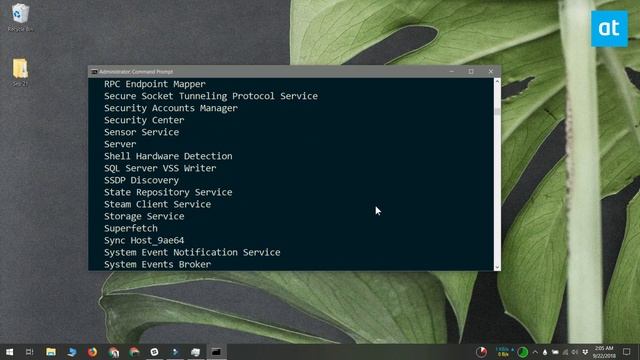Click the 'SSDP Discovery' line
The image size is (640, 360).
[141, 180]
